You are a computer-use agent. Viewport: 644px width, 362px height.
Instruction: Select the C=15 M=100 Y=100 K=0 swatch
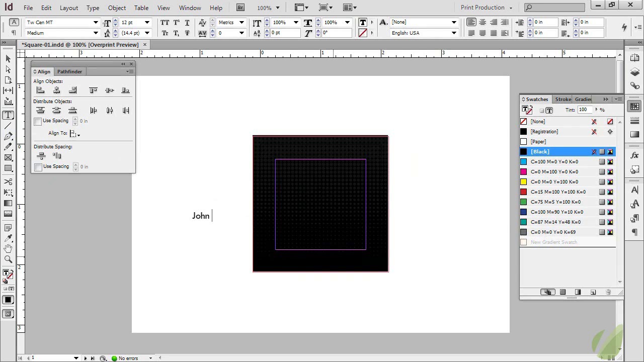tap(568, 192)
